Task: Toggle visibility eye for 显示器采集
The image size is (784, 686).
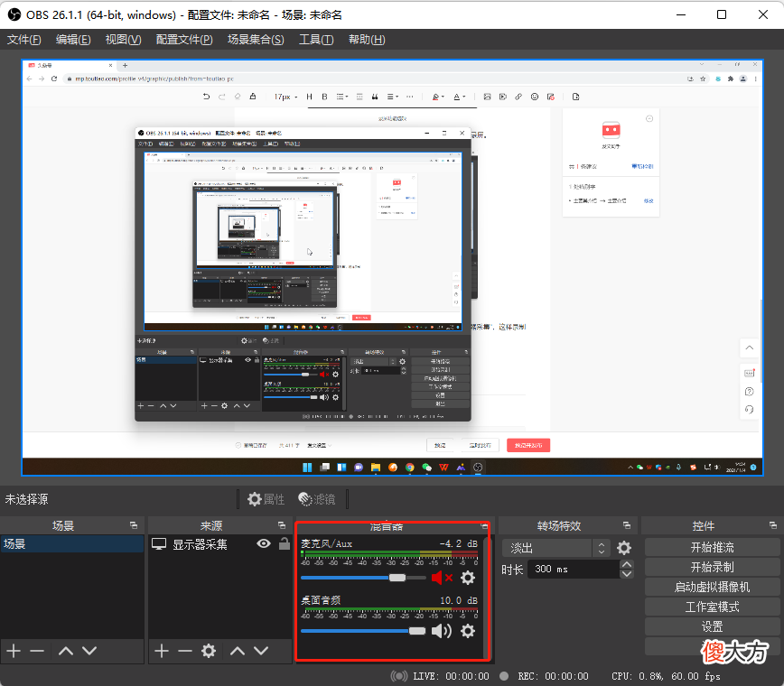Action: [264, 543]
